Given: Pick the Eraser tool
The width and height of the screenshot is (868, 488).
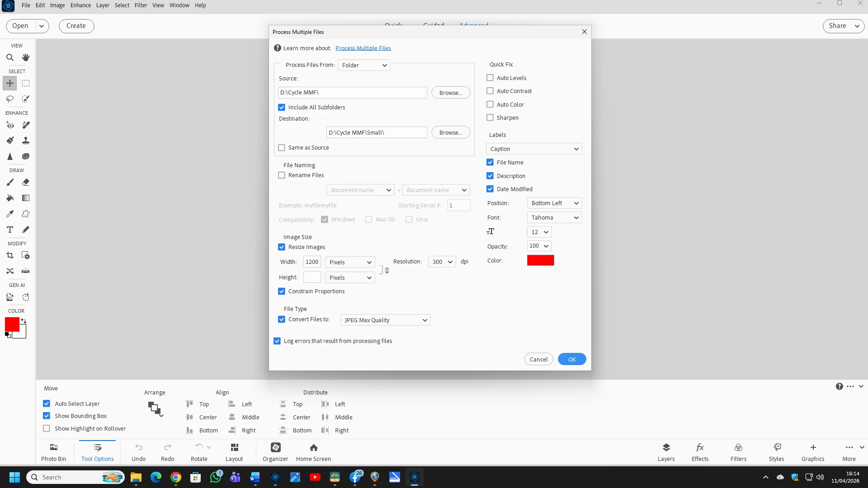Looking at the screenshot, I should pyautogui.click(x=26, y=182).
